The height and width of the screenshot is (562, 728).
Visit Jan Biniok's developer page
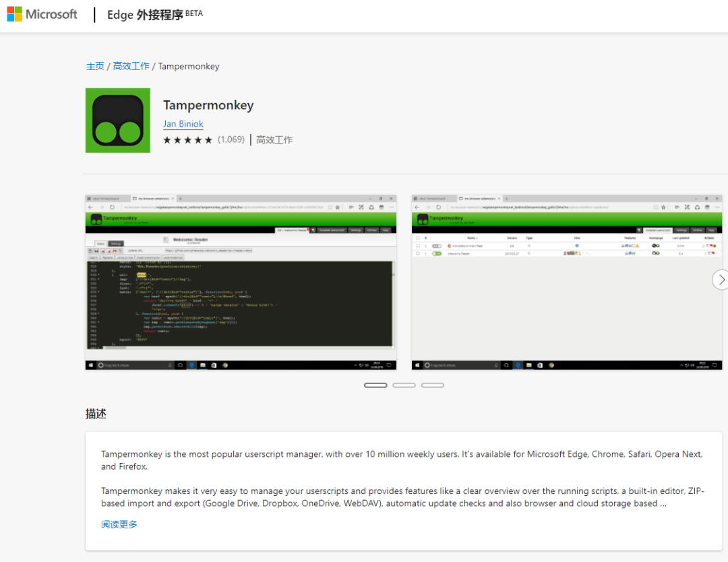pyautogui.click(x=183, y=123)
